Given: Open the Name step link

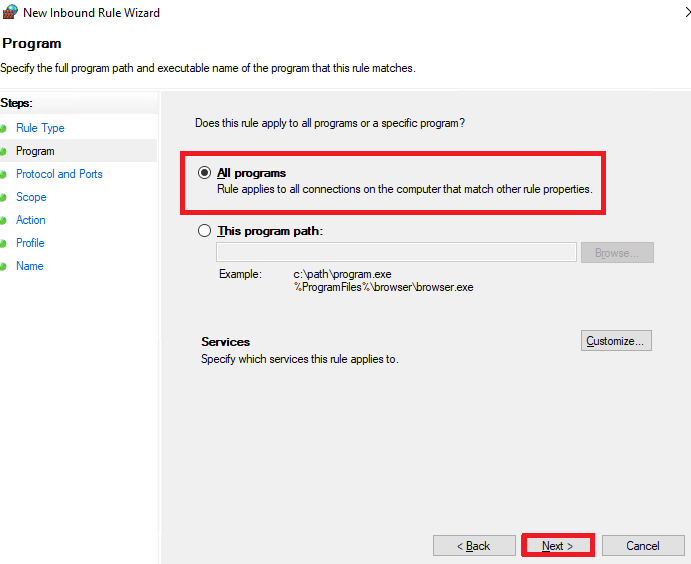Looking at the screenshot, I should coord(30,266).
